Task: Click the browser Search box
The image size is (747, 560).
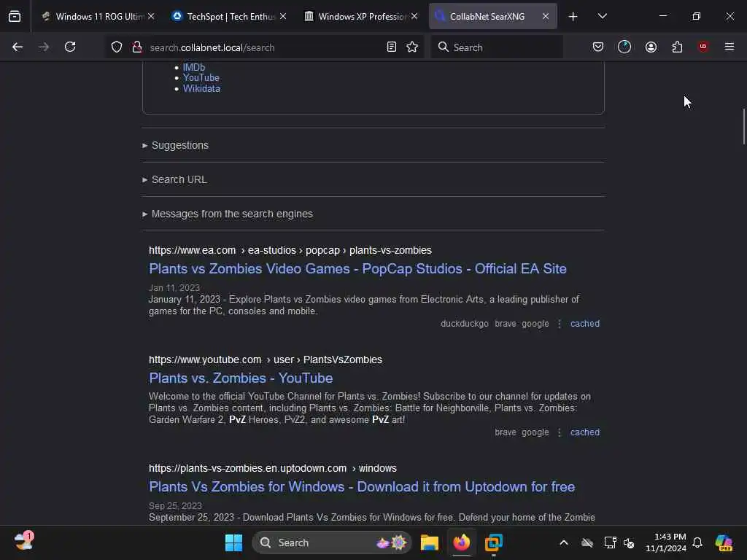Action: [497, 47]
